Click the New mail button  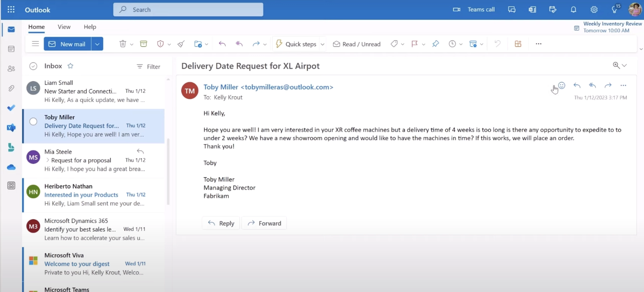tap(67, 44)
